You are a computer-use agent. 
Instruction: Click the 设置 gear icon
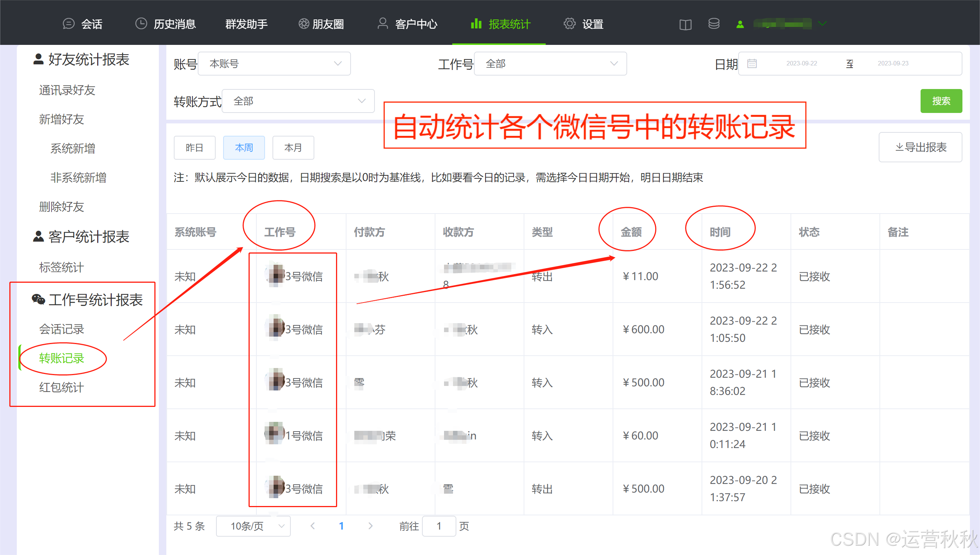pos(569,24)
